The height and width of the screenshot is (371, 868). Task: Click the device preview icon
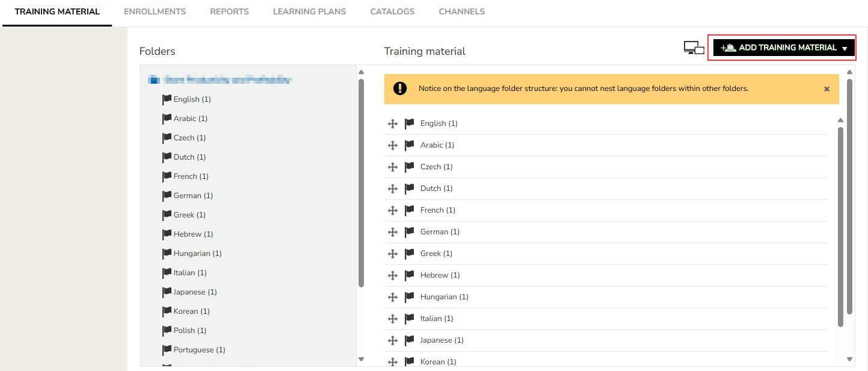tap(694, 48)
